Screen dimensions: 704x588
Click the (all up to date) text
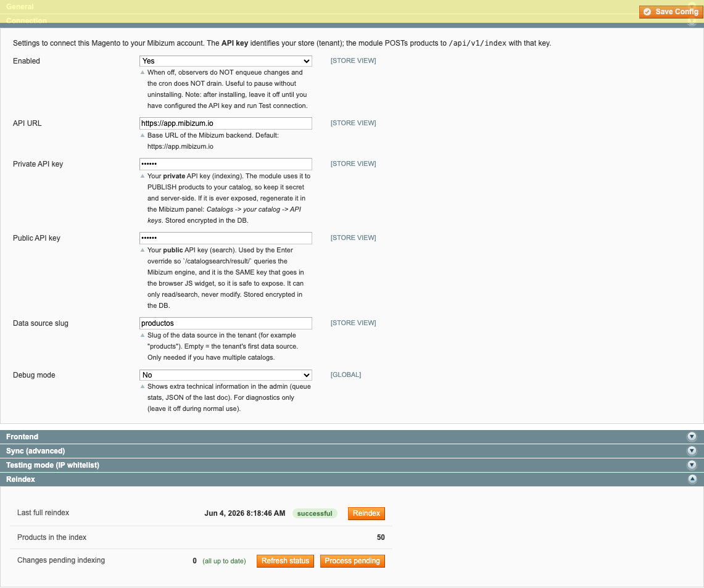point(224,561)
